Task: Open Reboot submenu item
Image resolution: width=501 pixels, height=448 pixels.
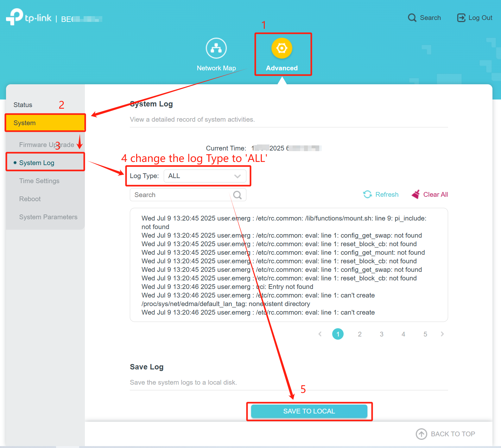Action: (x=30, y=199)
